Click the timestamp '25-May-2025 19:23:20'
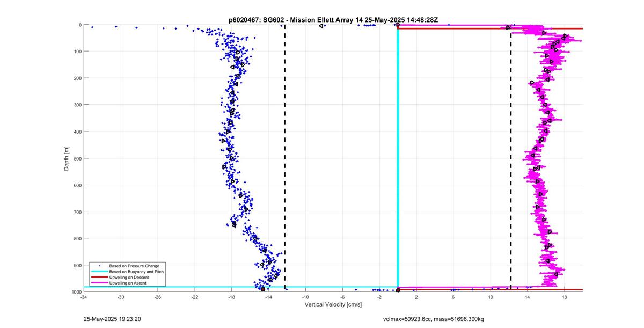Viewport: 644px width, 328px height. coord(112,319)
